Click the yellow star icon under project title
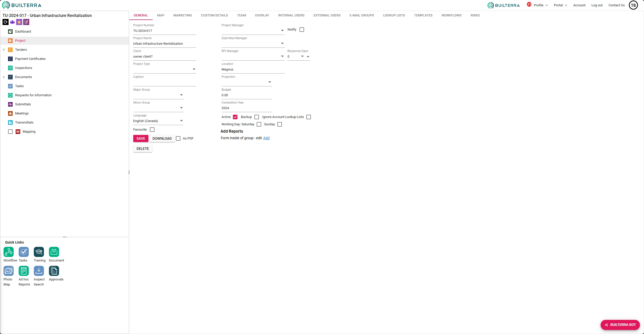Viewport: 644px width, 334px height. pos(19,22)
